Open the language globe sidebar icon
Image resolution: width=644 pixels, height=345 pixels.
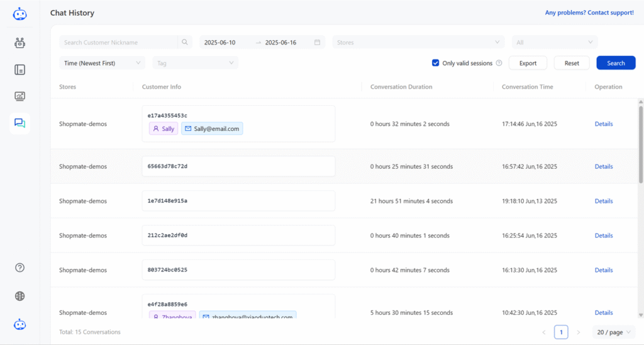(x=19, y=296)
